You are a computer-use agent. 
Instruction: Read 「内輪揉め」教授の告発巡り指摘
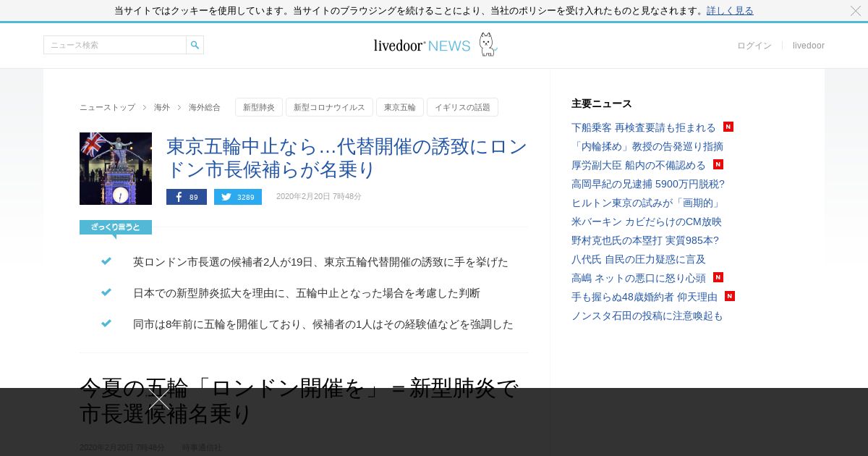click(x=647, y=146)
